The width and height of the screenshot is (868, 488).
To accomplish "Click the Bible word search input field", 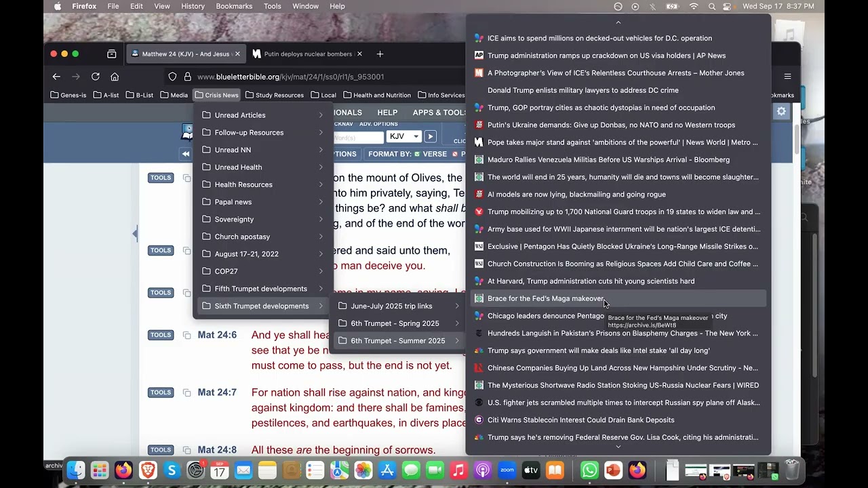I will 358,137.
